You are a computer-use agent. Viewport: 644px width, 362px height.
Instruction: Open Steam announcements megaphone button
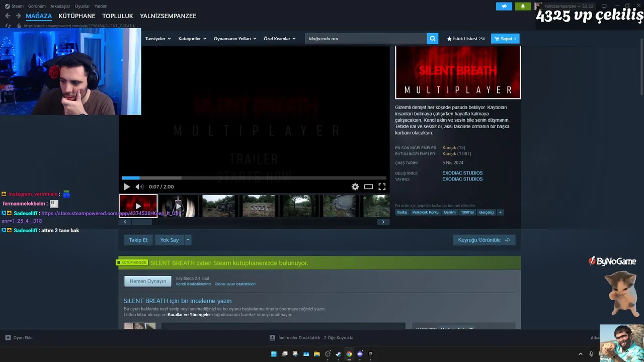(x=504, y=6)
